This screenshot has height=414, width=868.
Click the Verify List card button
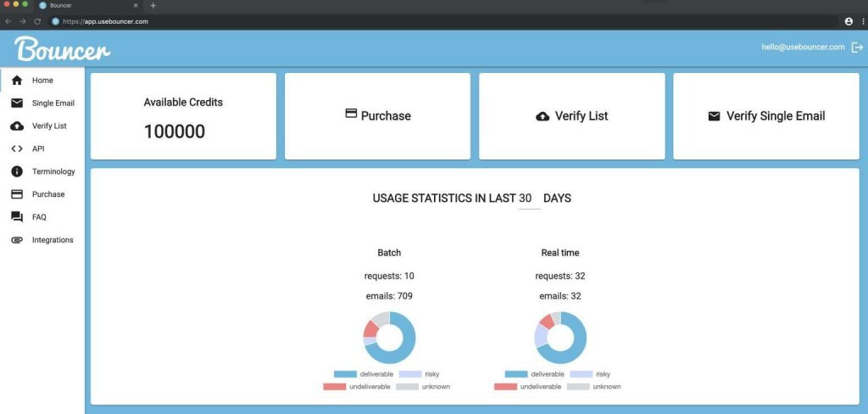coord(572,116)
